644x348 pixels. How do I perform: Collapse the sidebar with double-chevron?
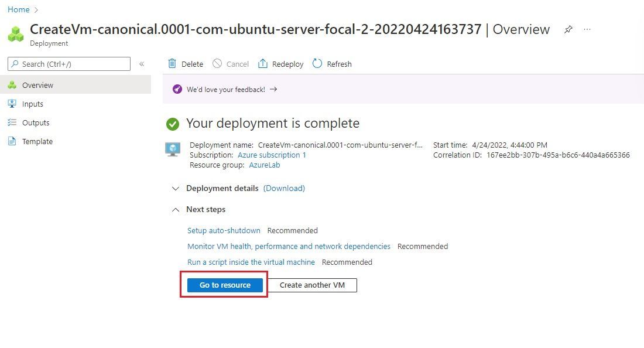[142, 64]
